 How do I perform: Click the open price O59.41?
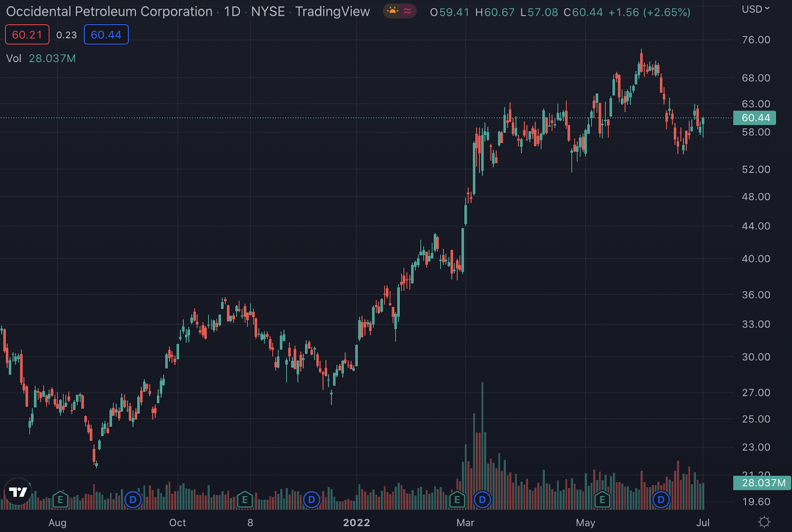[x=449, y=12]
